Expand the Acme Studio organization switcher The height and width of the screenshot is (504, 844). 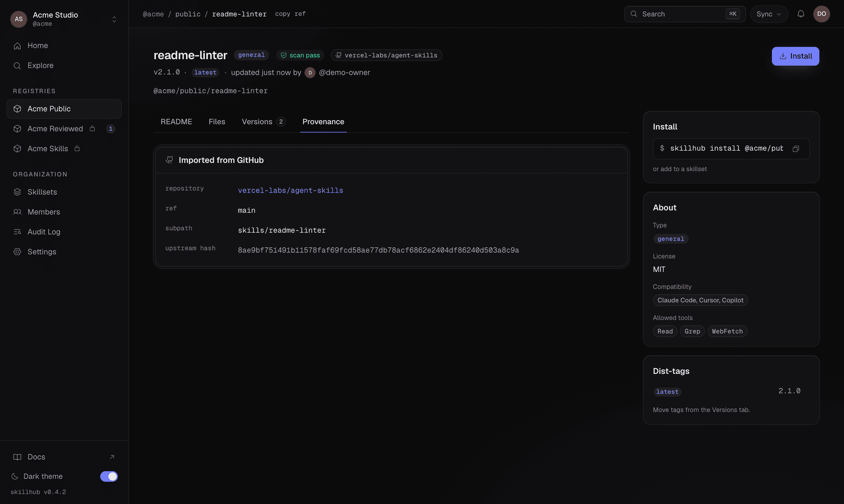coord(114,19)
